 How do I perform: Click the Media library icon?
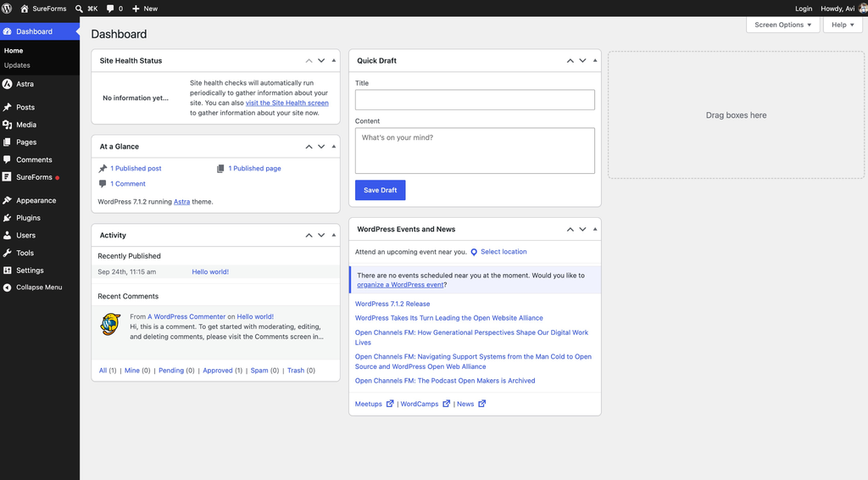pos(7,125)
